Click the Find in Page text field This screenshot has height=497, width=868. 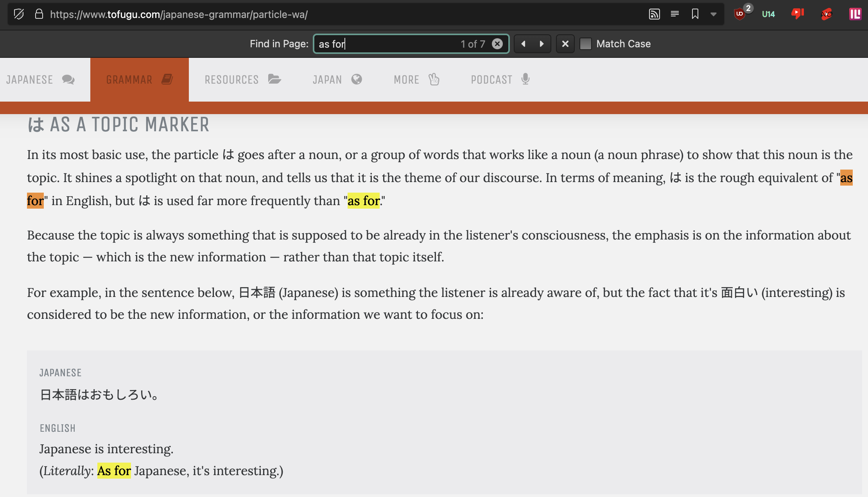coord(387,44)
